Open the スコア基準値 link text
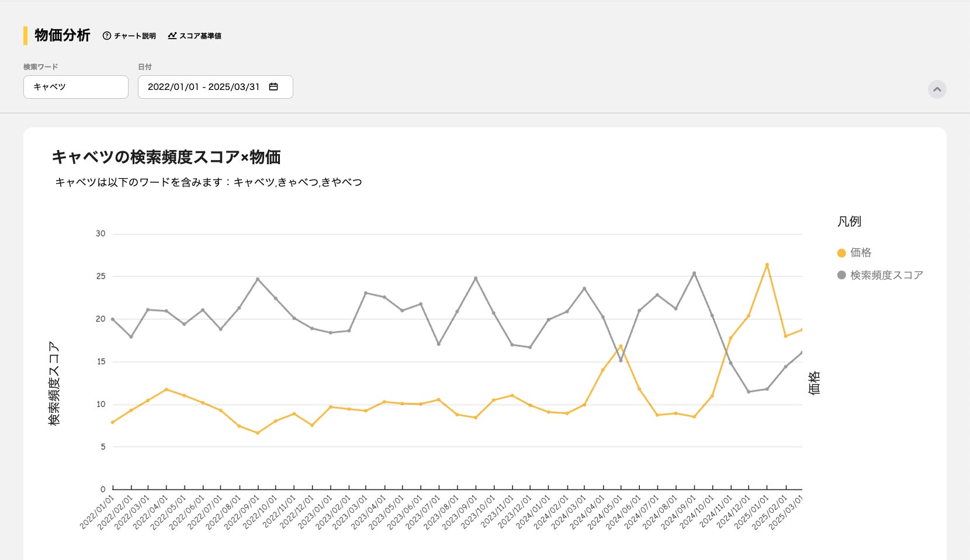This screenshot has width=970, height=560. [x=200, y=36]
